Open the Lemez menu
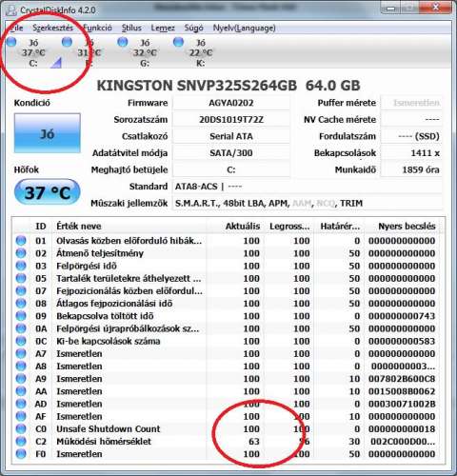The height and width of the screenshot is (476, 457). click(163, 28)
